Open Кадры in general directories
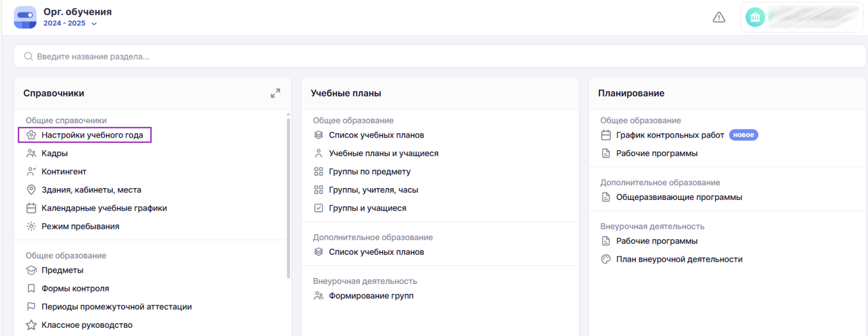Viewport: 868px width, 336px height. click(x=54, y=153)
